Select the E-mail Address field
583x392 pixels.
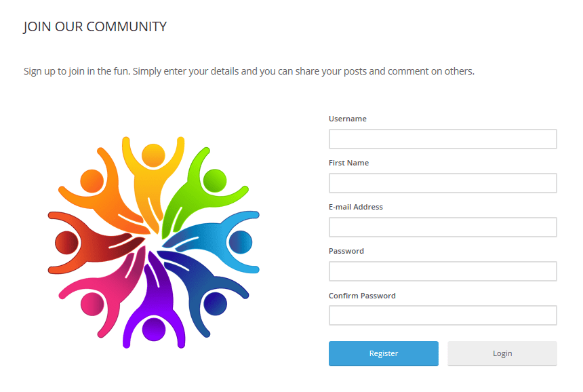[x=443, y=227]
